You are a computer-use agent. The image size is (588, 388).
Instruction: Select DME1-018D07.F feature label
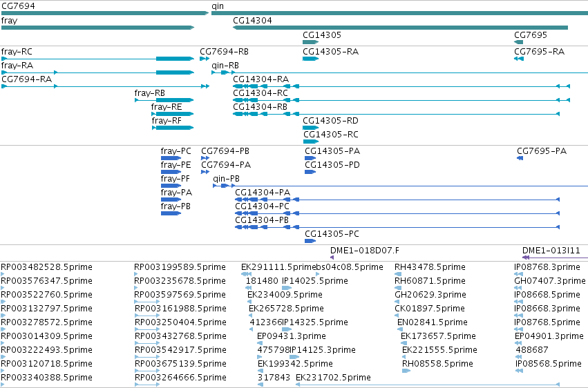[x=365, y=251]
